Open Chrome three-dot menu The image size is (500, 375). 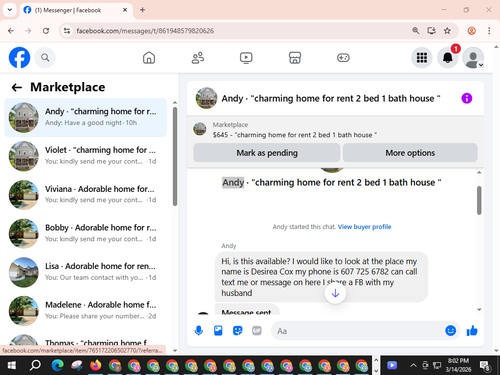(489, 31)
